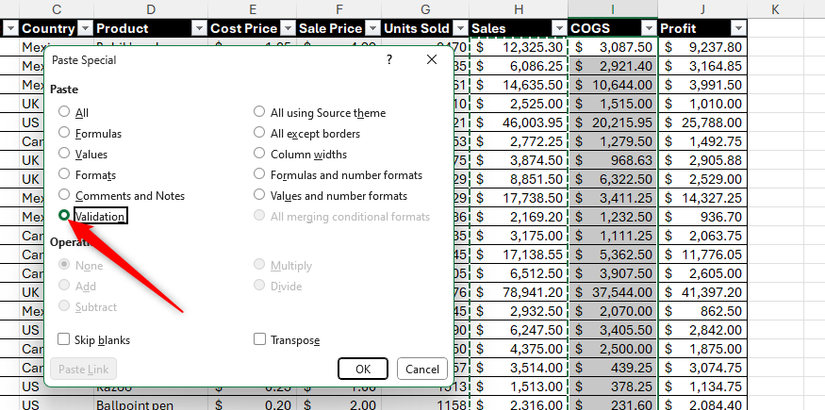Image resolution: width=825 pixels, height=410 pixels.
Task: Select column header J
Action: click(x=702, y=9)
